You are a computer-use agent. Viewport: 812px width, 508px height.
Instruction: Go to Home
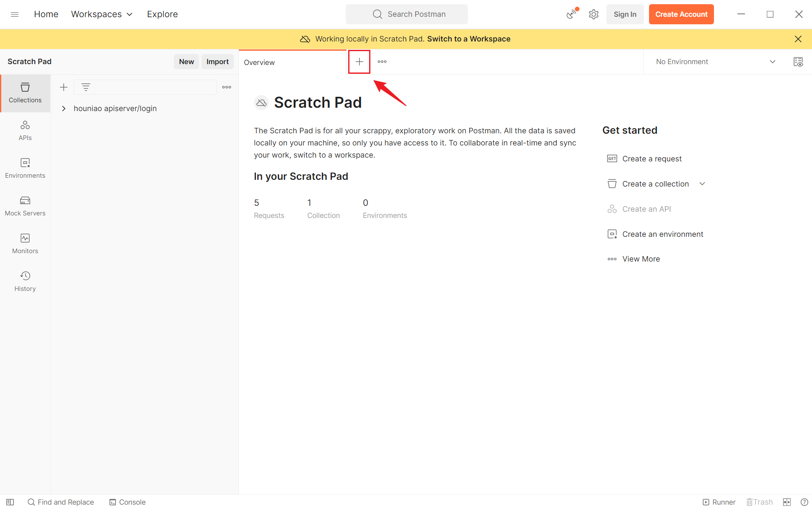point(46,14)
